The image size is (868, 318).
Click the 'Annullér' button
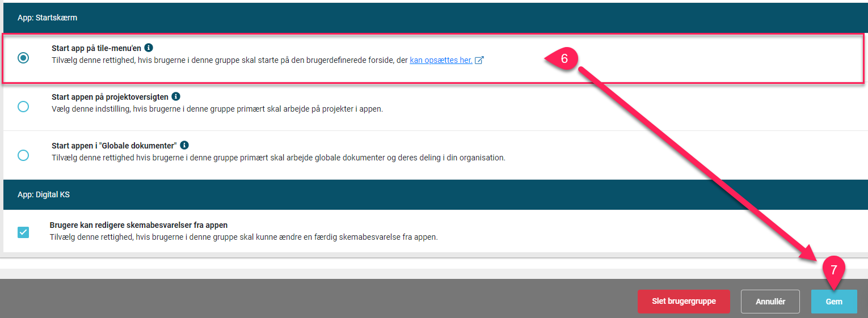(770, 302)
